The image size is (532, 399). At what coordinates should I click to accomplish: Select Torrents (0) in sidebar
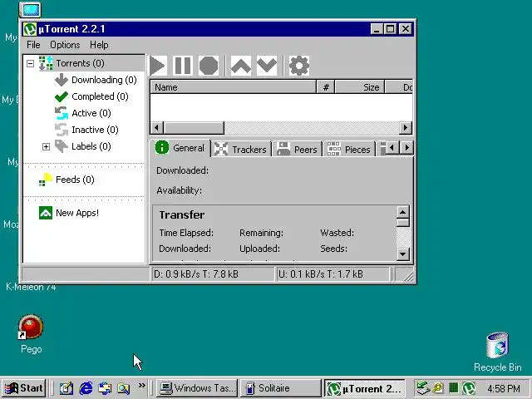[x=81, y=63]
